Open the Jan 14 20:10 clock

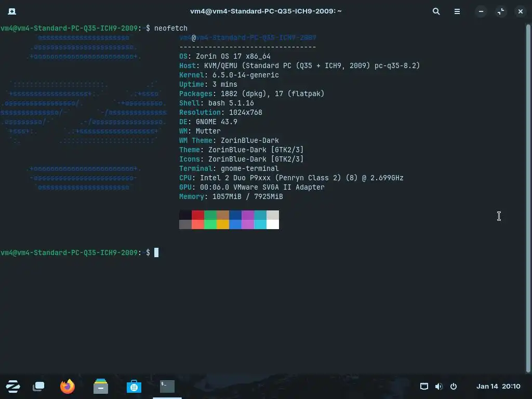(498, 386)
